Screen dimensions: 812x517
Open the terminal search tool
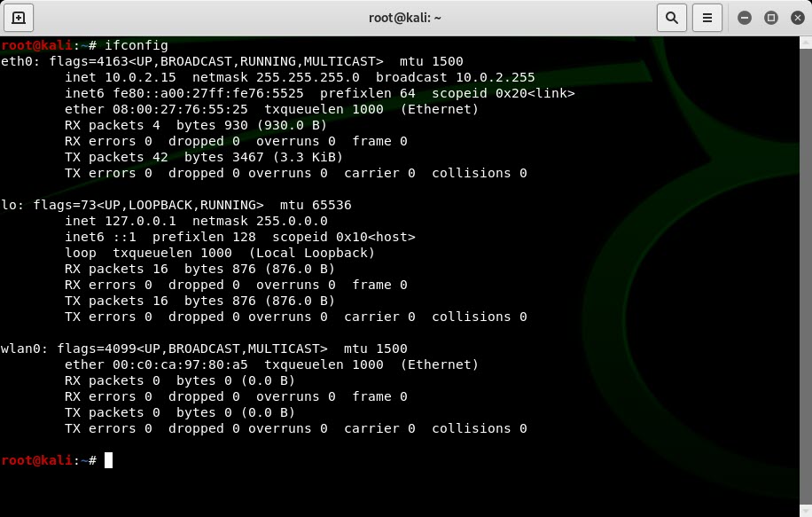(672, 17)
